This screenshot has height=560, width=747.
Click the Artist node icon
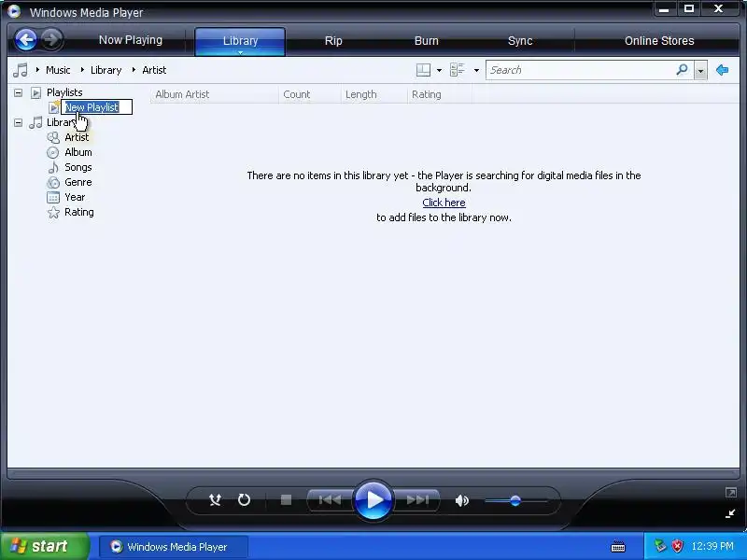point(53,137)
